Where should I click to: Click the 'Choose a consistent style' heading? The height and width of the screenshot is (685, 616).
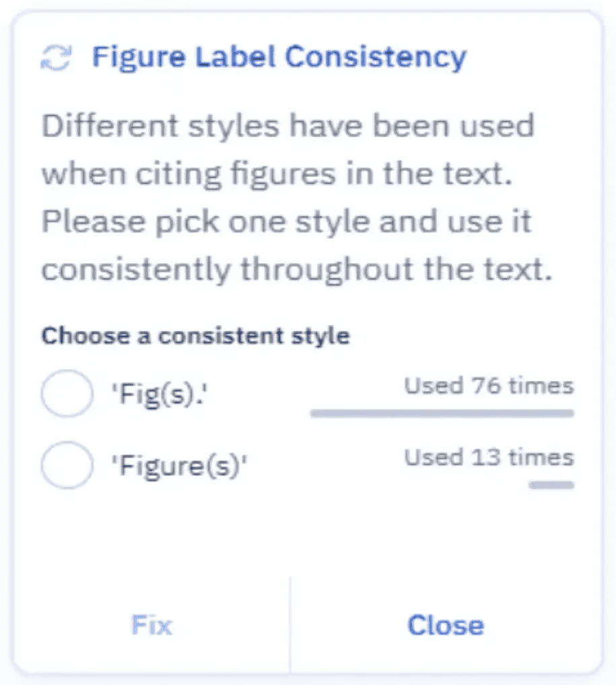pyautogui.click(x=195, y=335)
